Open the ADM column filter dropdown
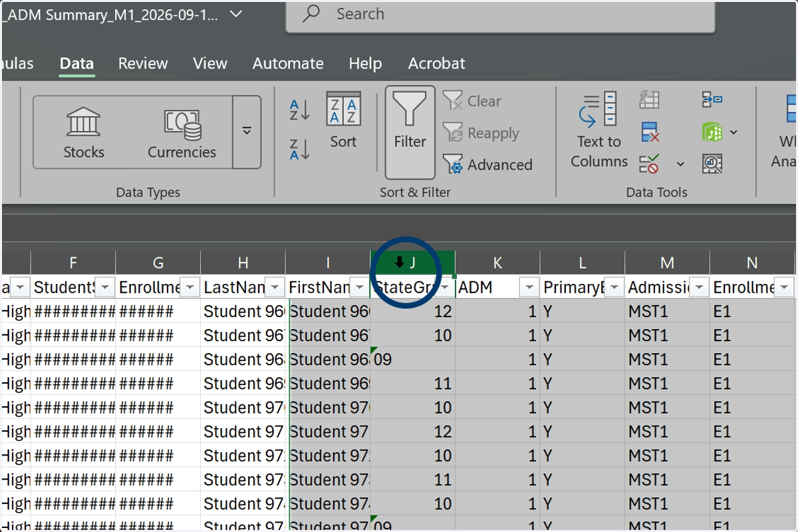 coord(529,288)
